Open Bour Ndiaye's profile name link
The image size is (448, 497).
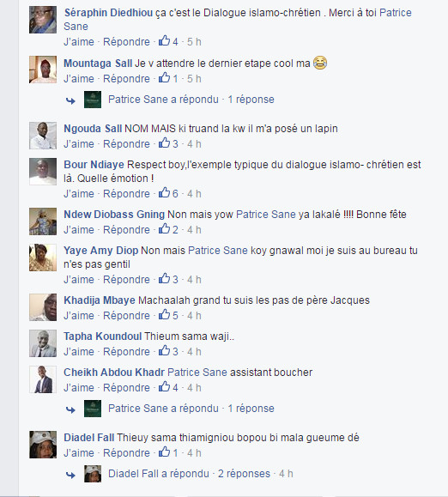tap(94, 165)
